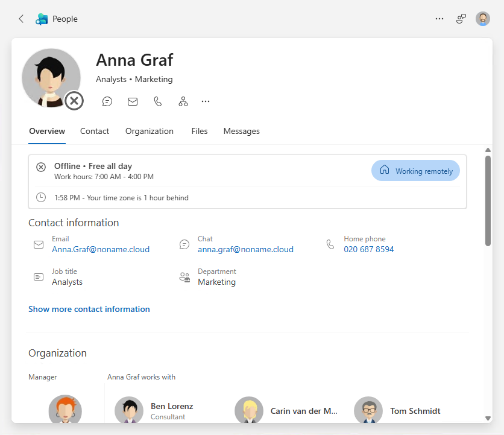This screenshot has height=435, width=504.
Task: Click the People app icon in the title bar
Action: tap(40, 19)
